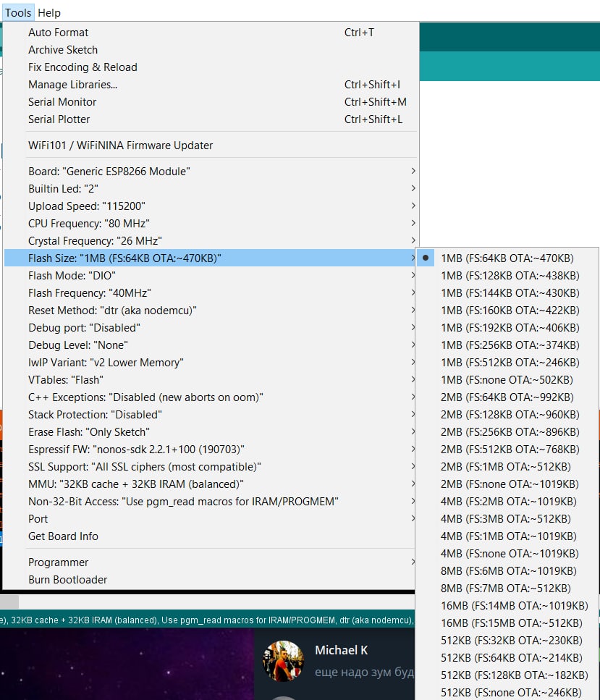This screenshot has width=600, height=700.
Task: Open Stack Protection submenu
Action: [210, 415]
